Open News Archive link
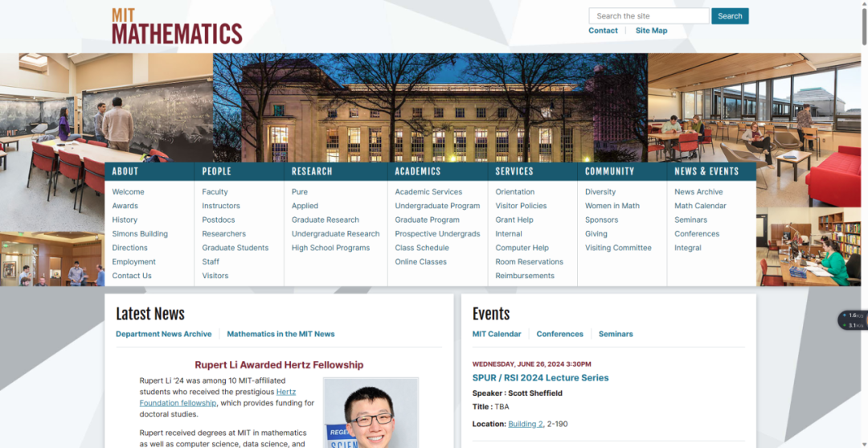 pos(698,191)
